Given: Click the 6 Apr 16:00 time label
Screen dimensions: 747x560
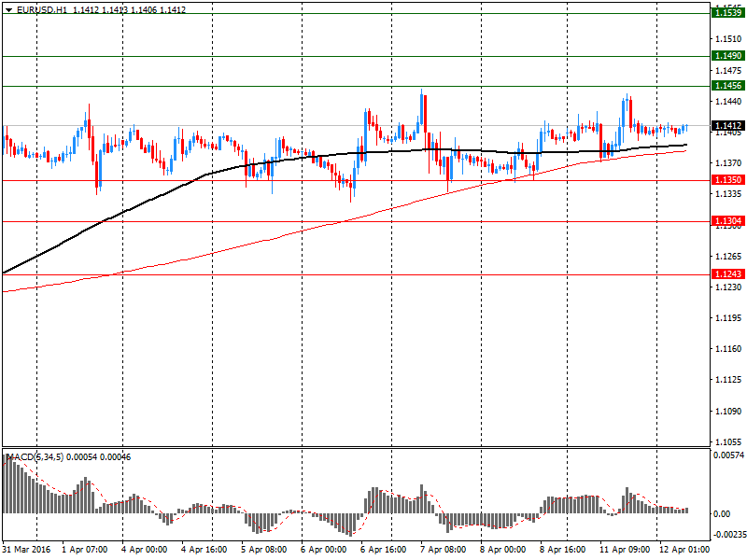Looking at the screenshot, I should (x=384, y=550).
